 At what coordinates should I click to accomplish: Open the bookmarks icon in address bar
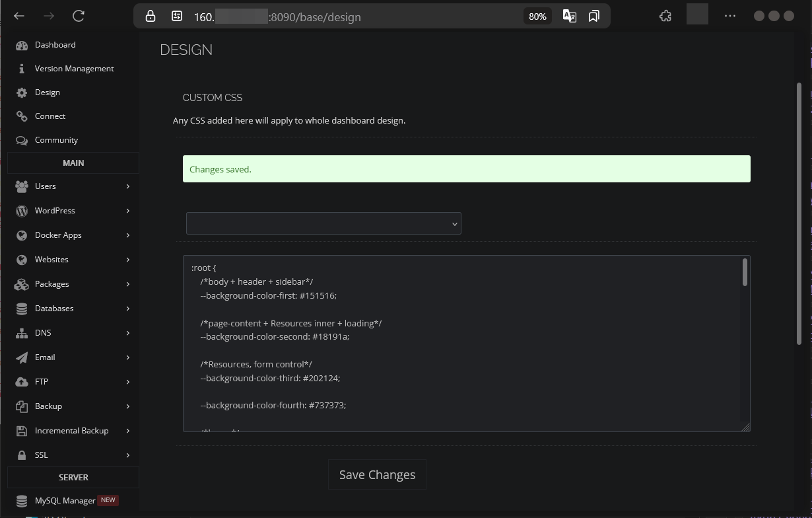coord(594,16)
